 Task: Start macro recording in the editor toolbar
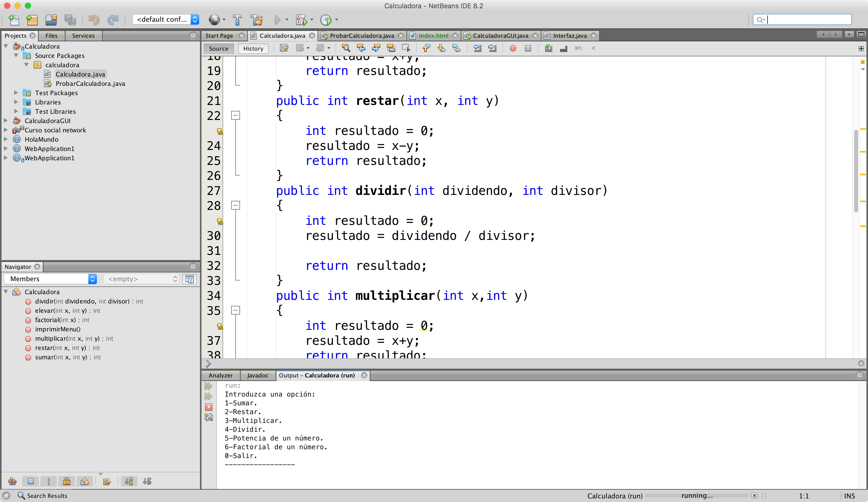point(513,48)
